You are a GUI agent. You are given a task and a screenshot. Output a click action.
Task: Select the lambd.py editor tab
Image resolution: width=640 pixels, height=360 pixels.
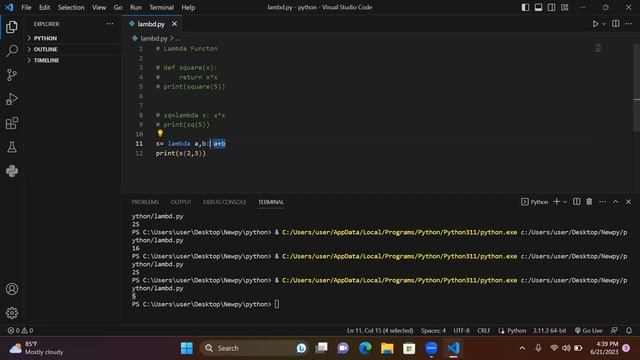pyautogui.click(x=151, y=24)
